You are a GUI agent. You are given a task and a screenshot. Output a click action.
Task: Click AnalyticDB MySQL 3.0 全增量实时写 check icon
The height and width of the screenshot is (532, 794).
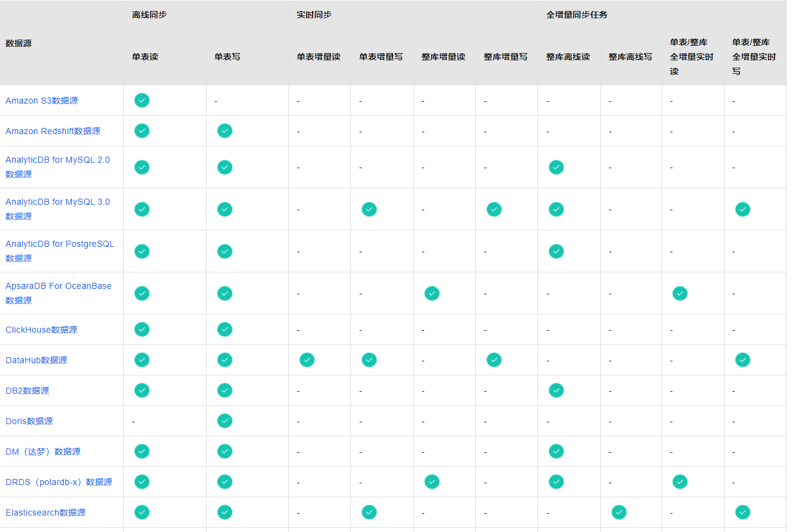(743, 209)
